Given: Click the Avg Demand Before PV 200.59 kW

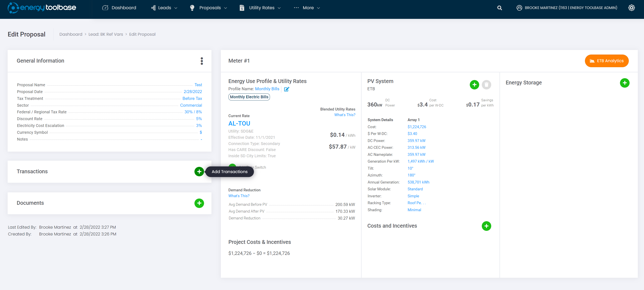Looking at the screenshot, I should (345, 205).
